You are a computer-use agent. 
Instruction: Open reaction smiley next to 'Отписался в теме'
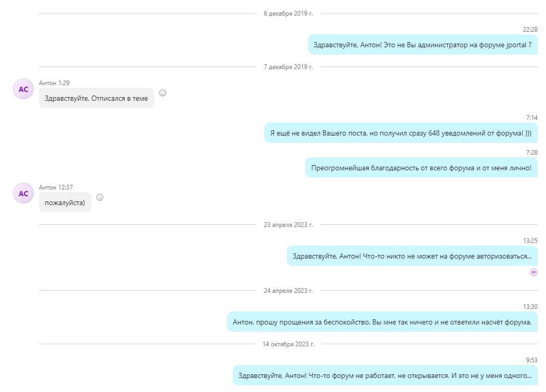pos(163,93)
